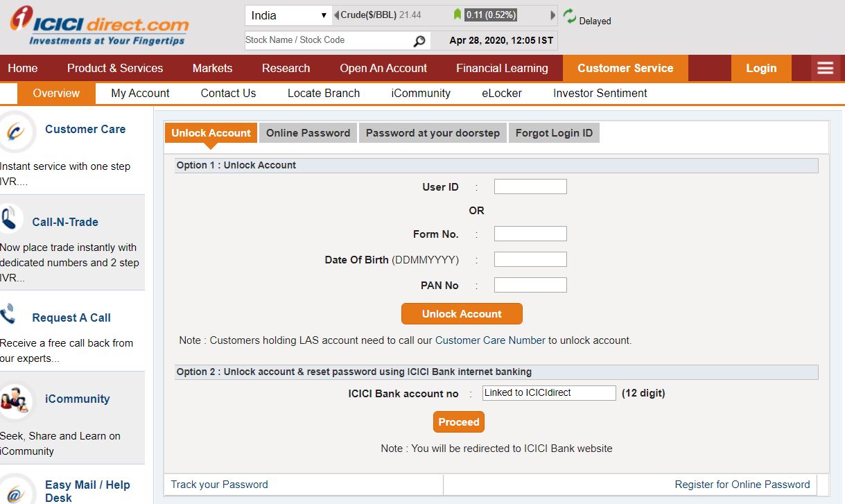Open Locate Branch sub-tab
The height and width of the screenshot is (504, 845).
click(x=324, y=93)
